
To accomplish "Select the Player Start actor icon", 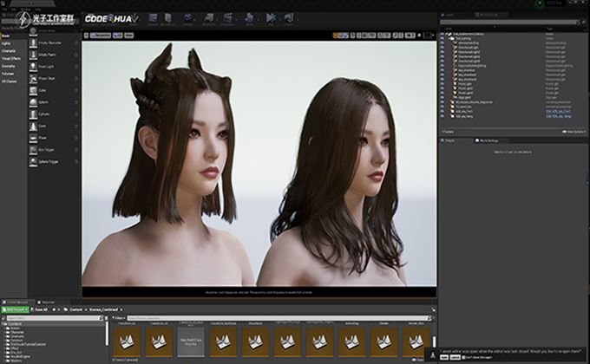I will (x=33, y=79).
